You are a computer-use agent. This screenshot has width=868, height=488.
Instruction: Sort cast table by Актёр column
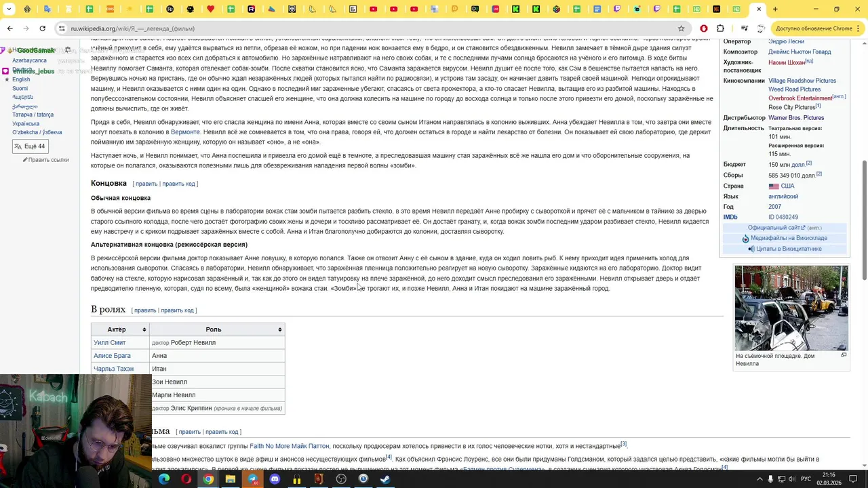[x=120, y=329]
